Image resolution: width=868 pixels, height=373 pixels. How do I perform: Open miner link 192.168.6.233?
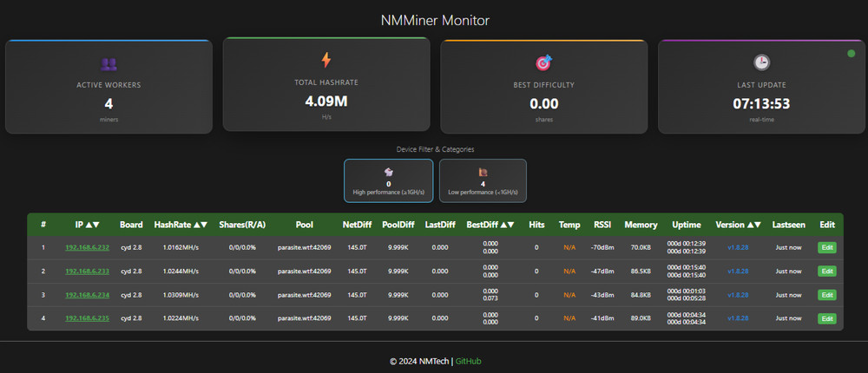pos(88,272)
